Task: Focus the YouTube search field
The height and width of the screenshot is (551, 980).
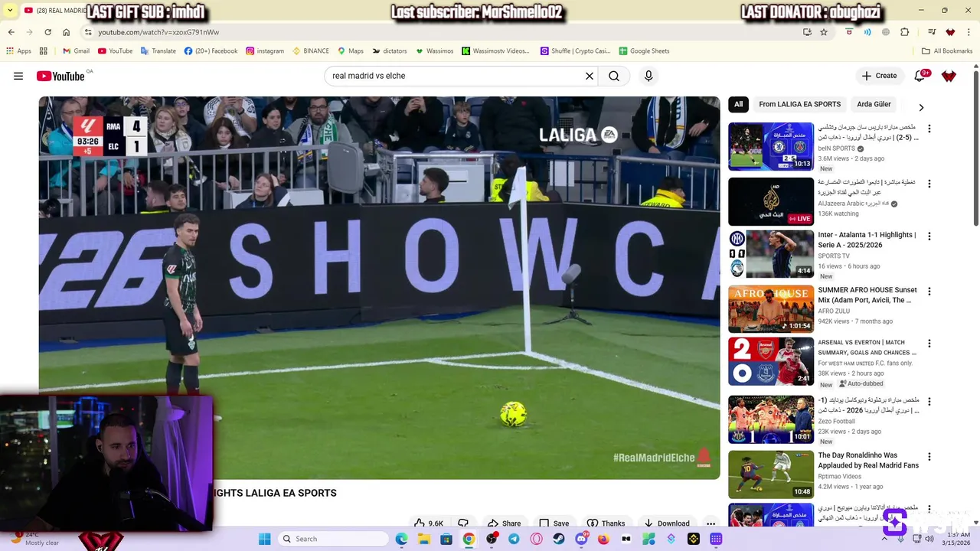Action: (456, 76)
